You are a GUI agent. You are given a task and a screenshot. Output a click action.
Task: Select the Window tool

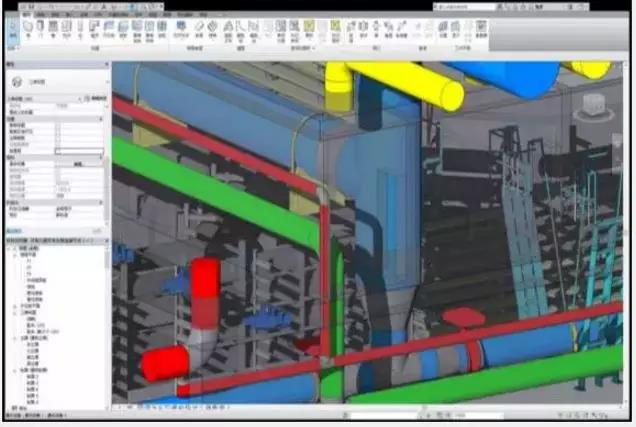(53, 30)
